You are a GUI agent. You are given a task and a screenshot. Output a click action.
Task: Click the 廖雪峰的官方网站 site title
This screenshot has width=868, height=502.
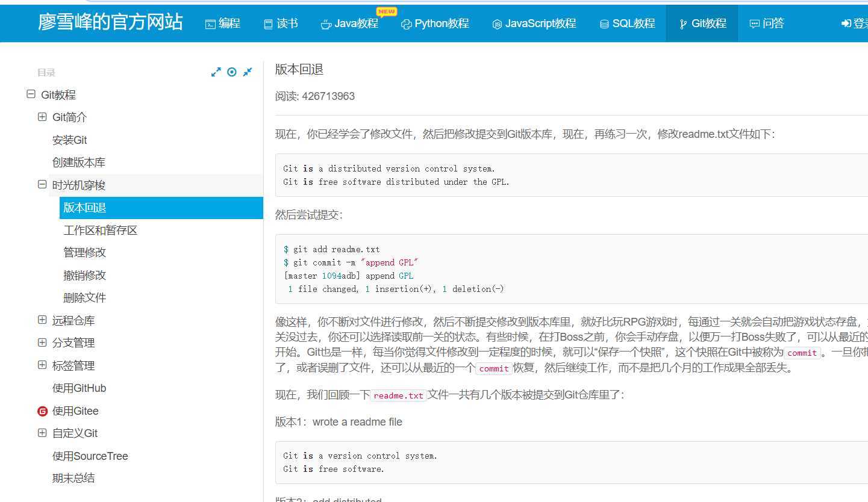click(110, 22)
